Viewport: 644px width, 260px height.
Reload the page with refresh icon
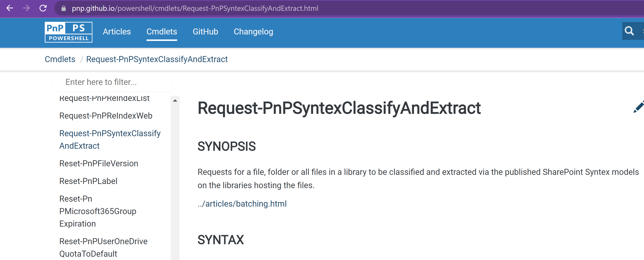coord(43,8)
